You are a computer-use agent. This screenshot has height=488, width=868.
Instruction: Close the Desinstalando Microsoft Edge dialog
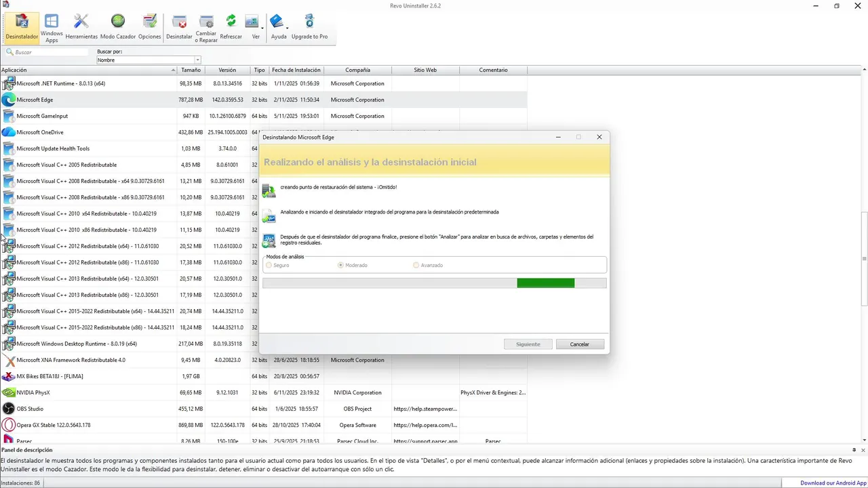(x=599, y=137)
